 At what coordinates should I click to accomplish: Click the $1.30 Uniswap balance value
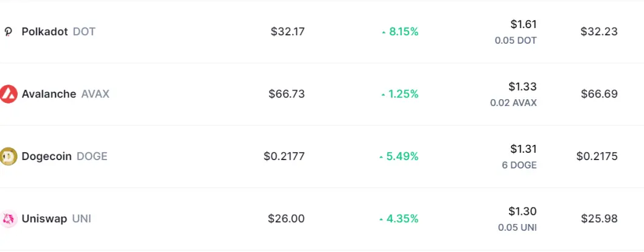coord(522,211)
